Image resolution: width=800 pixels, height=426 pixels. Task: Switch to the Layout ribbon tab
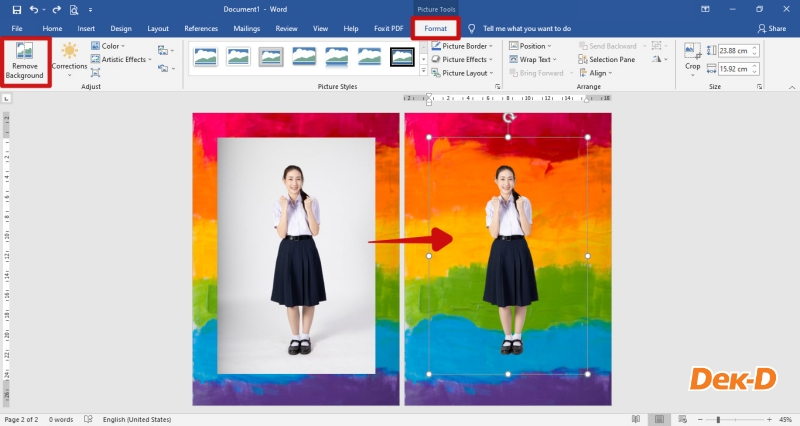pyautogui.click(x=158, y=28)
